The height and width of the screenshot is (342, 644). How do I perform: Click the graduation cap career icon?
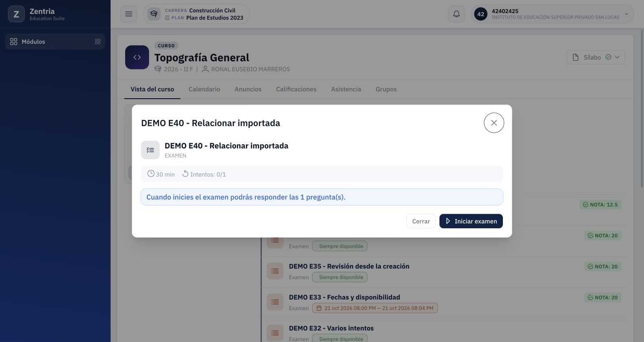154,14
